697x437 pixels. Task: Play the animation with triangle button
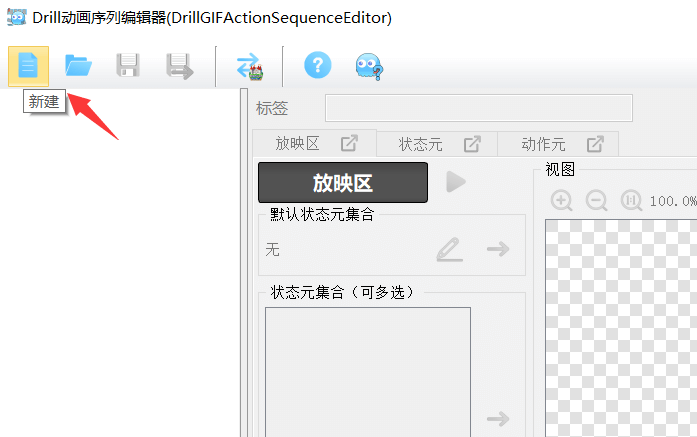[x=456, y=182]
